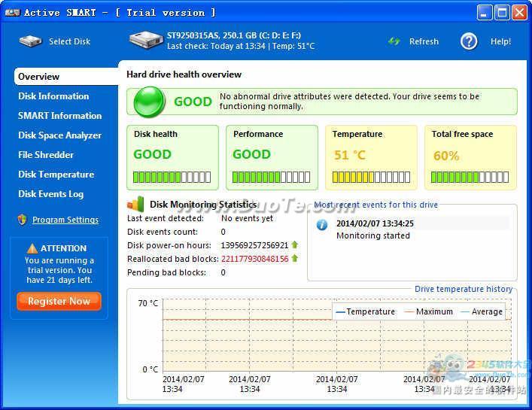Minimize the Active SMART window
Screen dimensions: 532x410
484,13
